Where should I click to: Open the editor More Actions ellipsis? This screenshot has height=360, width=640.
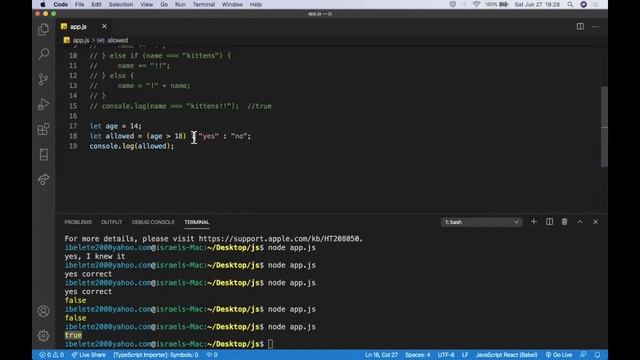tap(596, 27)
